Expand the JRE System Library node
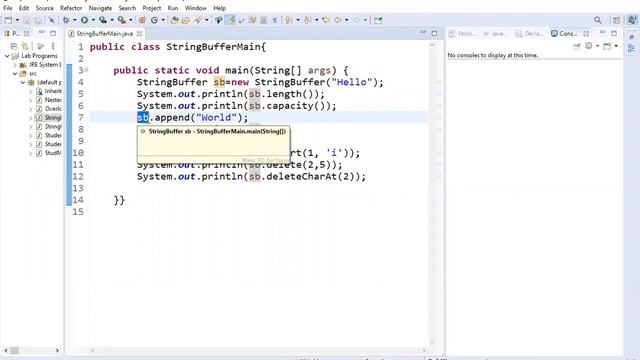The image size is (640, 360). [15, 65]
